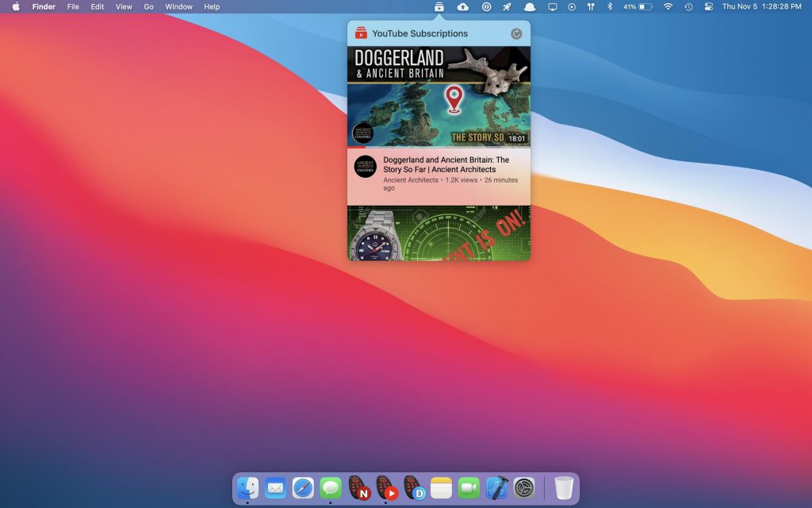Open the Screen Mirroring display dropdown
Viewport: 812px width, 508px height.
point(551,6)
